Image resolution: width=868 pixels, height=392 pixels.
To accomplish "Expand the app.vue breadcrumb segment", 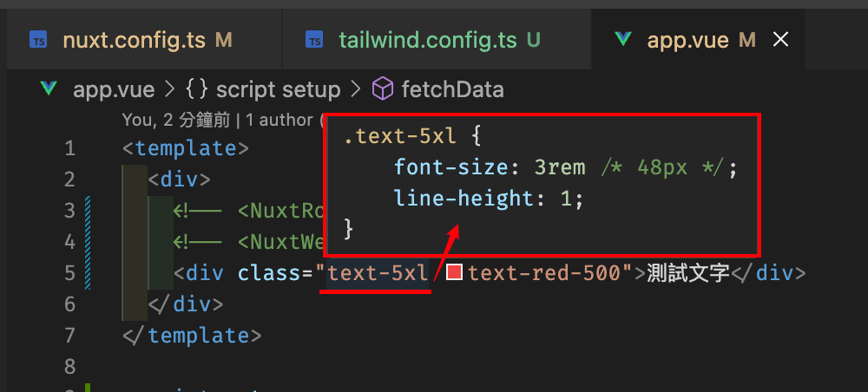I will (x=114, y=89).
